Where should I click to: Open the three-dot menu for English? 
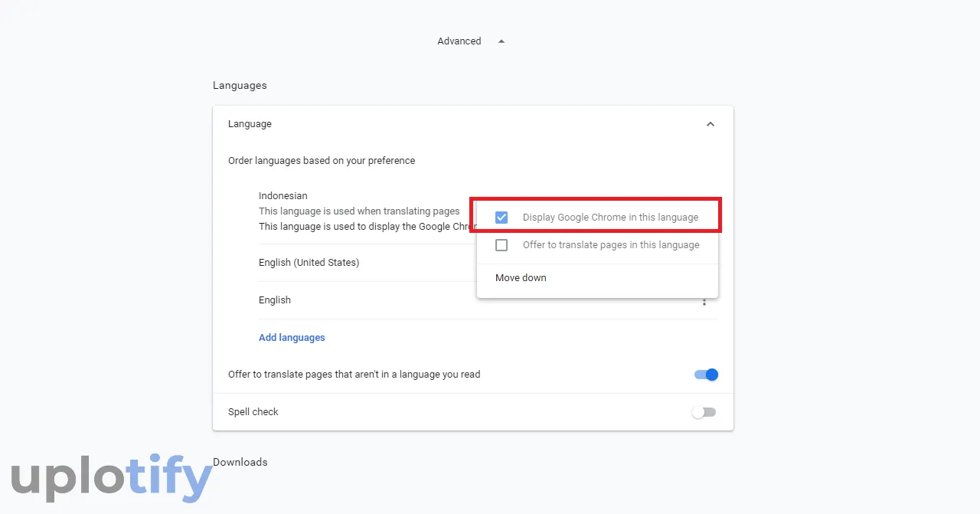(704, 301)
